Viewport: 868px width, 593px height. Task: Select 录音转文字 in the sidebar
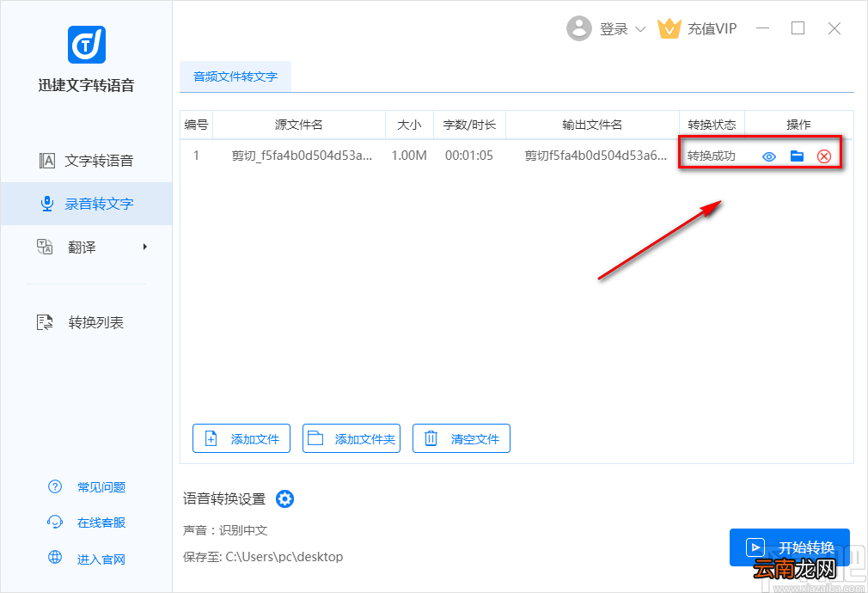(x=86, y=204)
